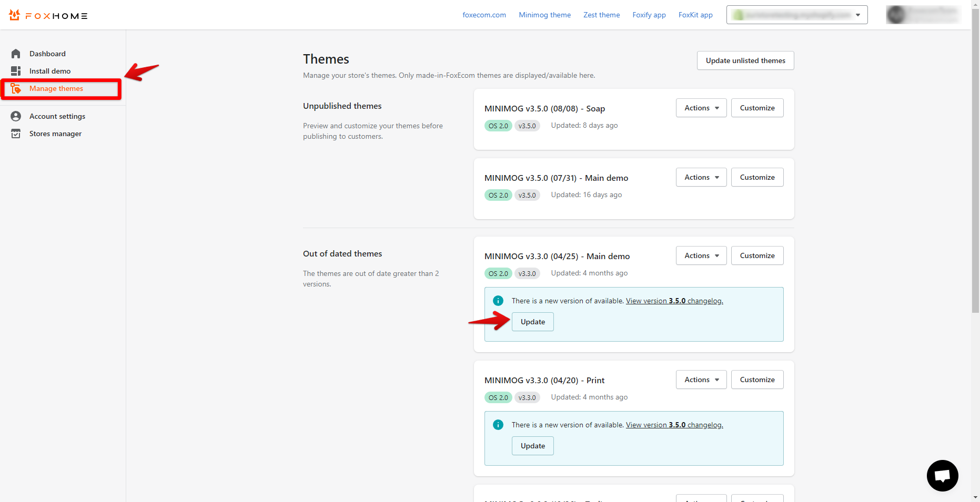
Task: Open Actions for the Print theme
Action: pos(701,380)
